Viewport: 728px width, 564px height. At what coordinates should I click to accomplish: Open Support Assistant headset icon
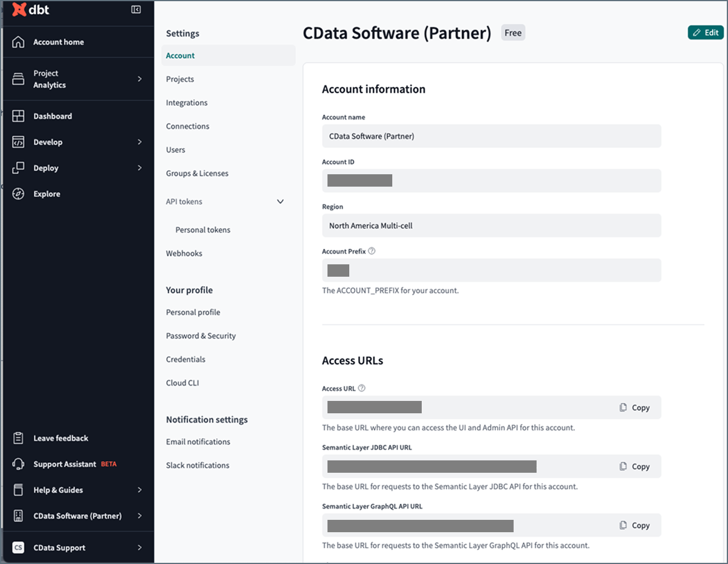[18, 464]
